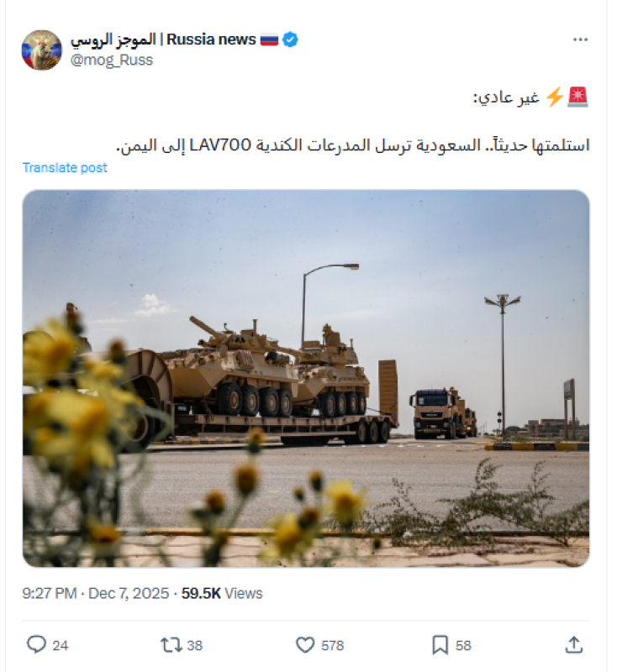Image resolution: width=617 pixels, height=672 pixels.
Task: Click the share upload icon
Action: pyautogui.click(x=574, y=644)
